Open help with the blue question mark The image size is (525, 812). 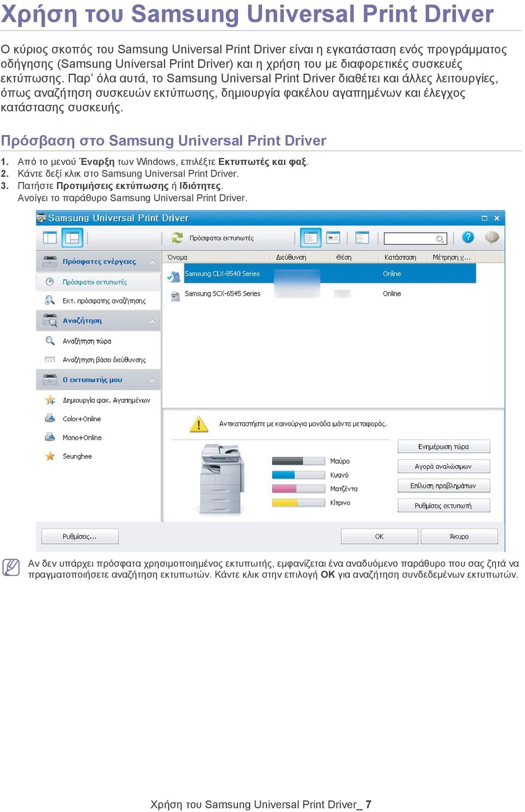(x=468, y=237)
